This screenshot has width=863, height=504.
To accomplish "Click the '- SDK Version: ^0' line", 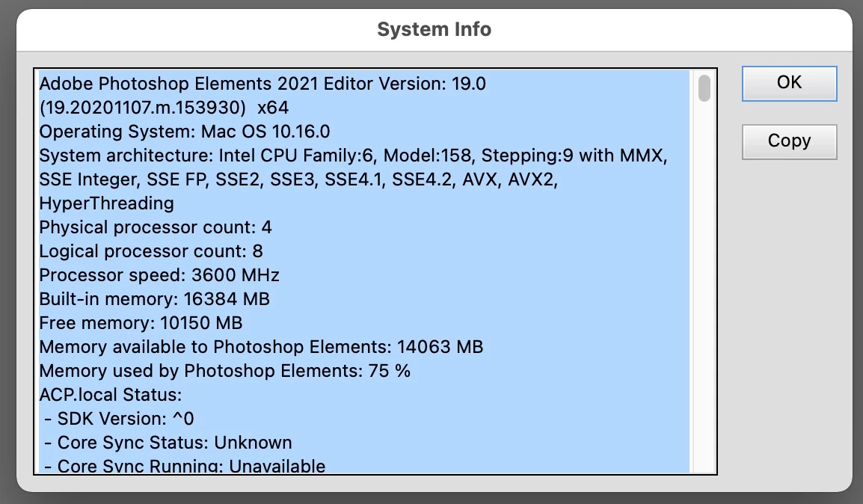I will pos(119,419).
